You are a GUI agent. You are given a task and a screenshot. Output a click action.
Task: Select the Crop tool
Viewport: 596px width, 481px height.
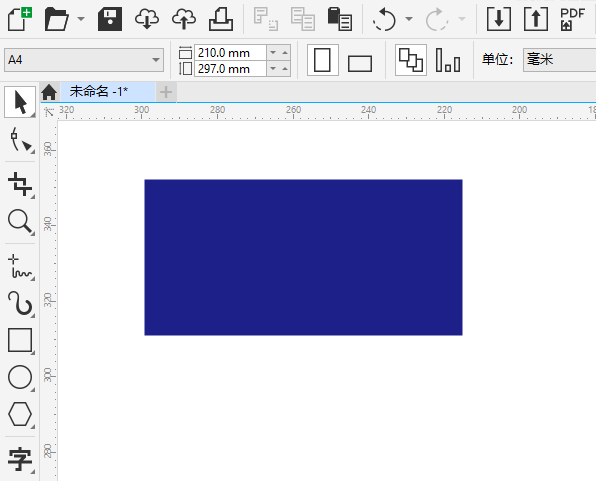click(x=20, y=185)
